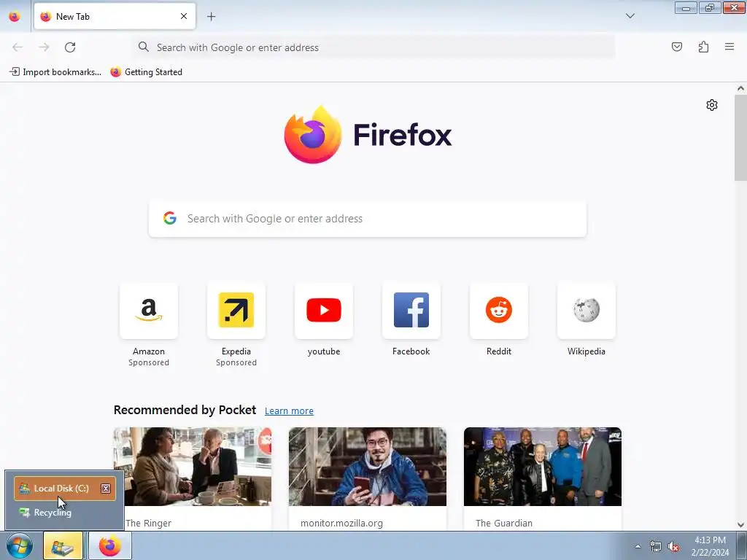Focus the top address bar field
Viewport: 747px width, 560px height.
(373, 47)
